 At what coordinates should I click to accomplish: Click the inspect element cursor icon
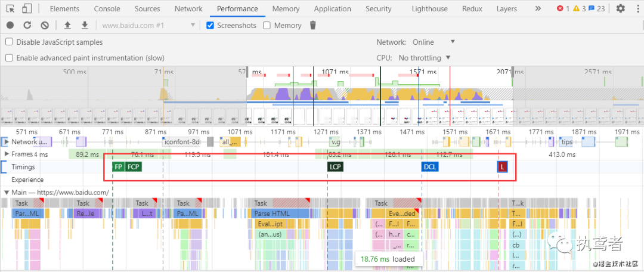tap(11, 8)
